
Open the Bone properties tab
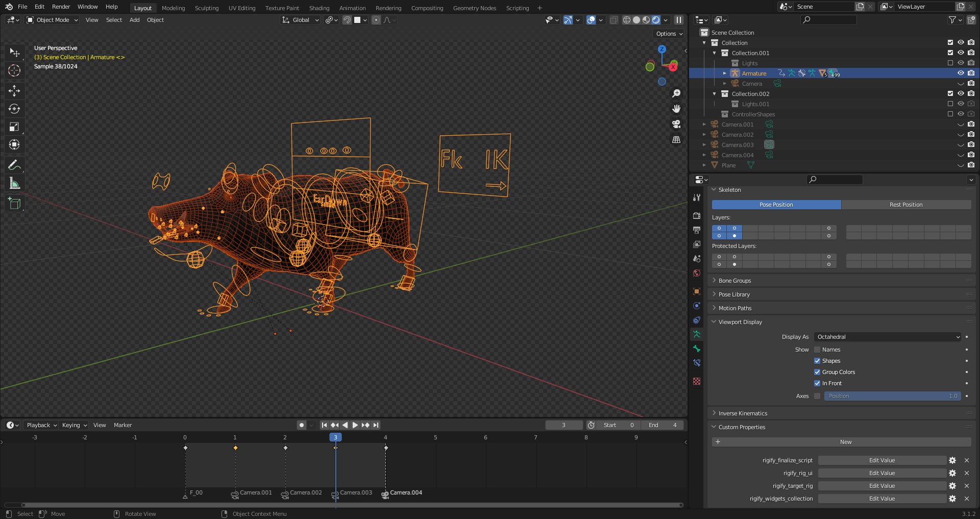click(697, 349)
